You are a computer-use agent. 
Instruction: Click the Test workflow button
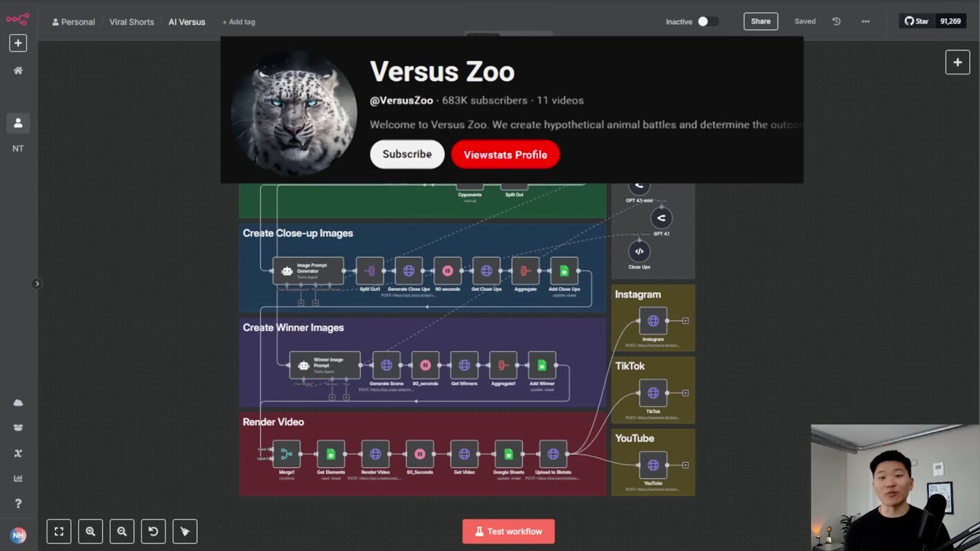point(508,531)
